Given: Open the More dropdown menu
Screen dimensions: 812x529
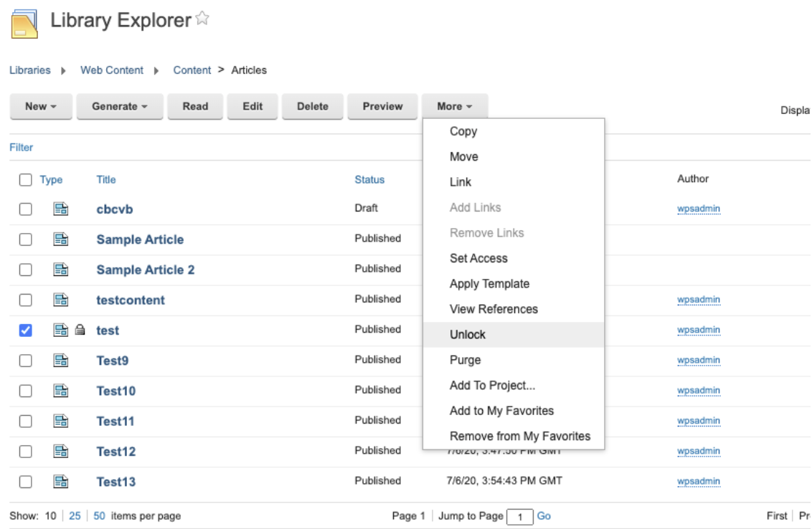Looking at the screenshot, I should (455, 105).
